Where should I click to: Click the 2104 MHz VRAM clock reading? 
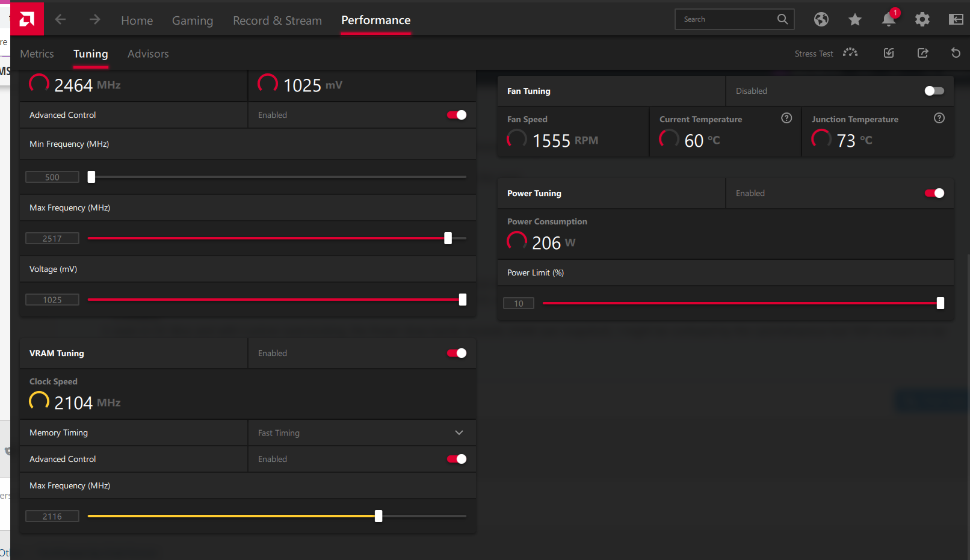click(x=87, y=403)
